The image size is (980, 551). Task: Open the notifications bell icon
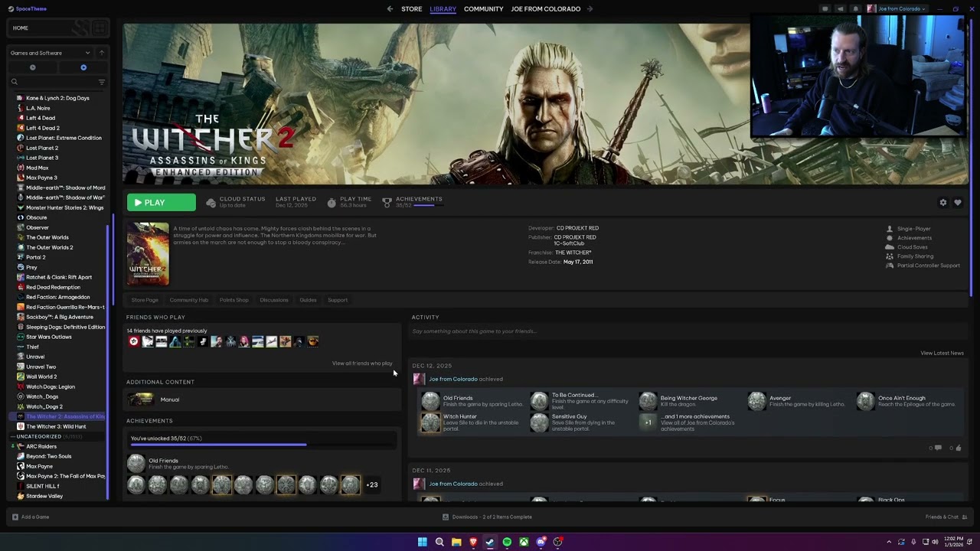tap(855, 9)
